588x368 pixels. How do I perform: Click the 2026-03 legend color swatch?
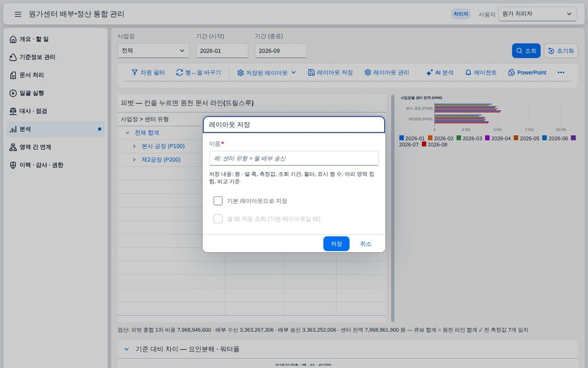point(459,138)
